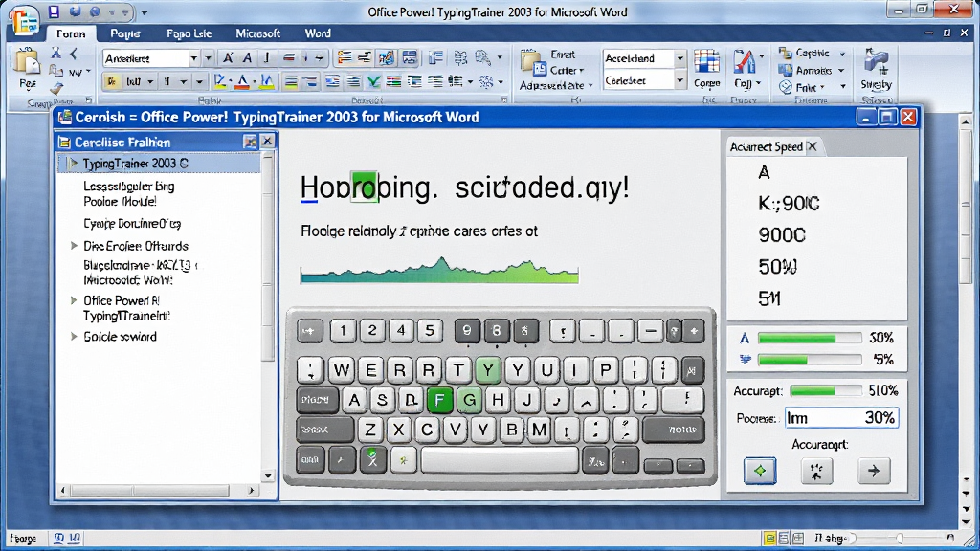Open the Fapa Lele ribbon tab
Viewport: 980px width, 551px height.
(x=189, y=33)
